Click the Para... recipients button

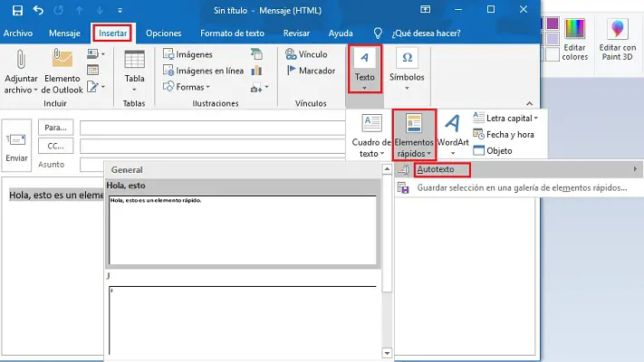[56, 128]
